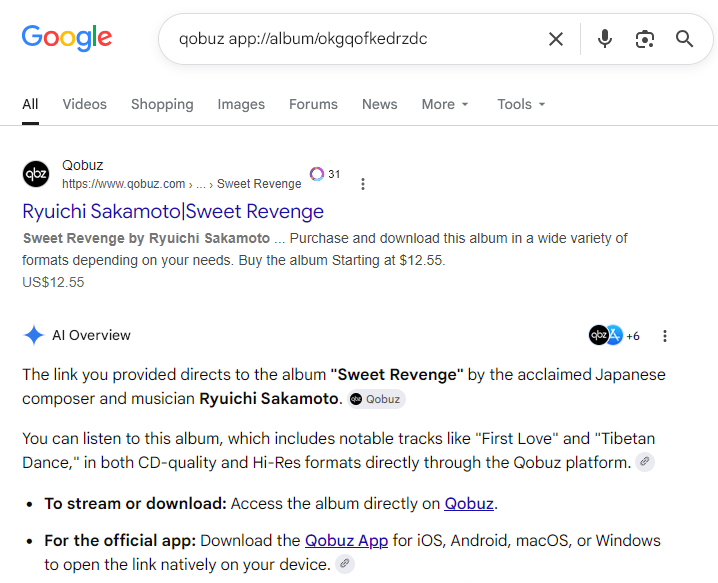This screenshot has height=583, width=718.
Task: Switch to the Images tab
Action: (241, 104)
